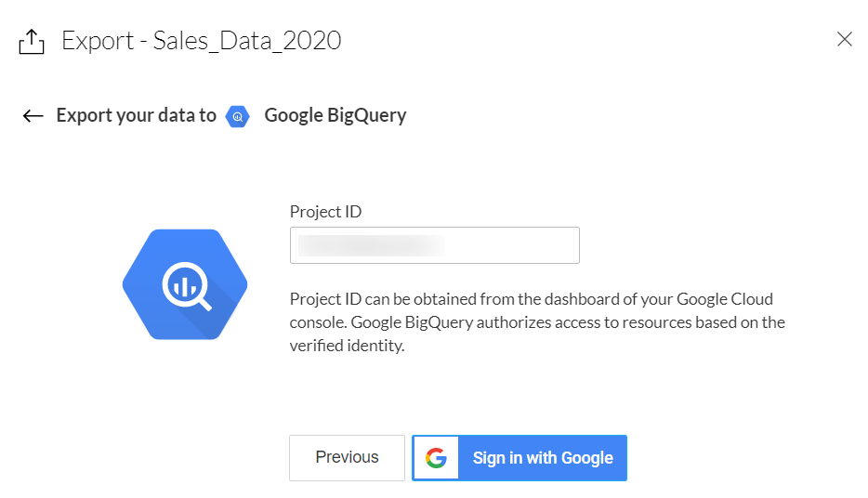Click the small BigQuery hexagon icon
The width and height of the screenshot is (868, 498).
239,116
